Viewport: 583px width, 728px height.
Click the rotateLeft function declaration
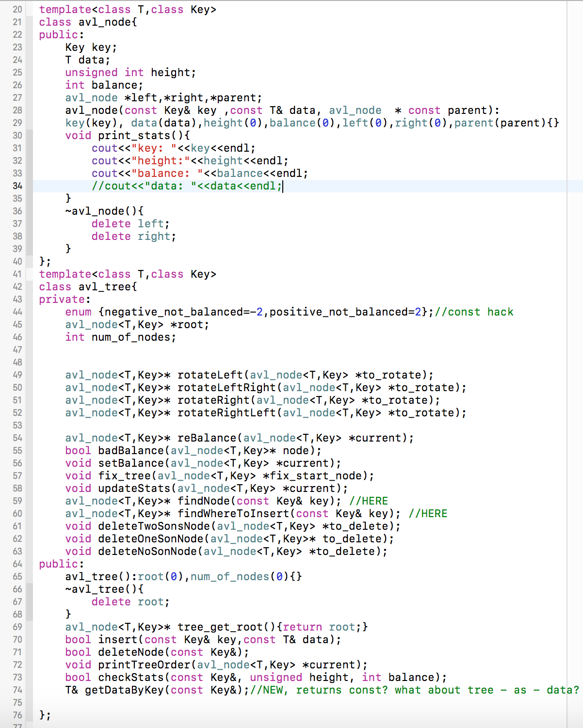click(x=249, y=375)
